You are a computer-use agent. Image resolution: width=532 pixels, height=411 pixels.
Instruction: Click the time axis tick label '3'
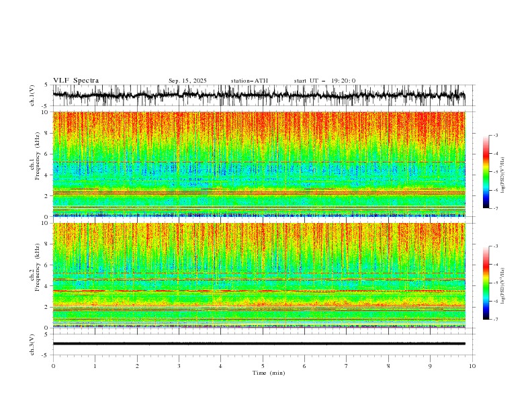click(x=179, y=366)
